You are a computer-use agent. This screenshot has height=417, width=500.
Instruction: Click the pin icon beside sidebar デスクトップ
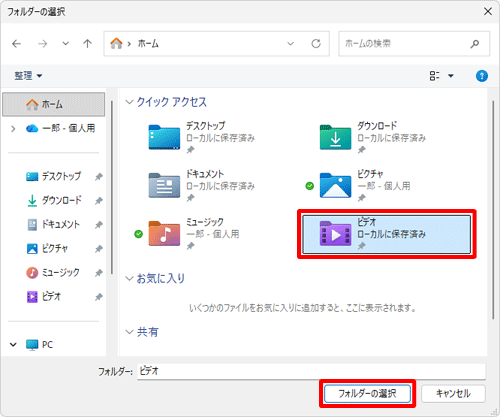99,177
